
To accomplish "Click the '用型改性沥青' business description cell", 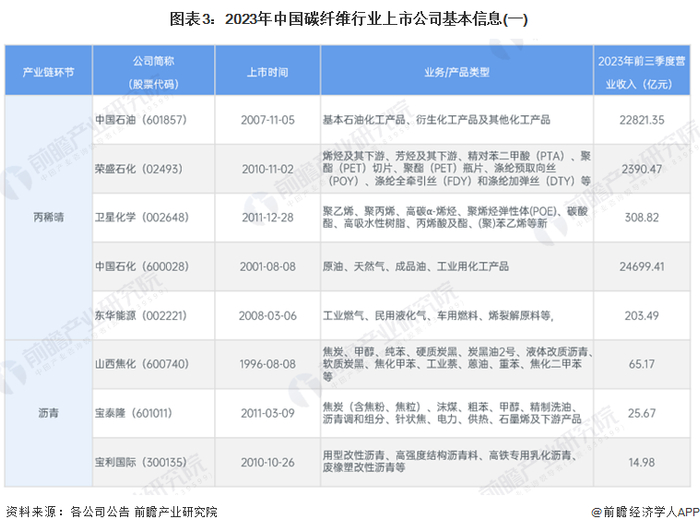I will pyautogui.click(x=457, y=462).
